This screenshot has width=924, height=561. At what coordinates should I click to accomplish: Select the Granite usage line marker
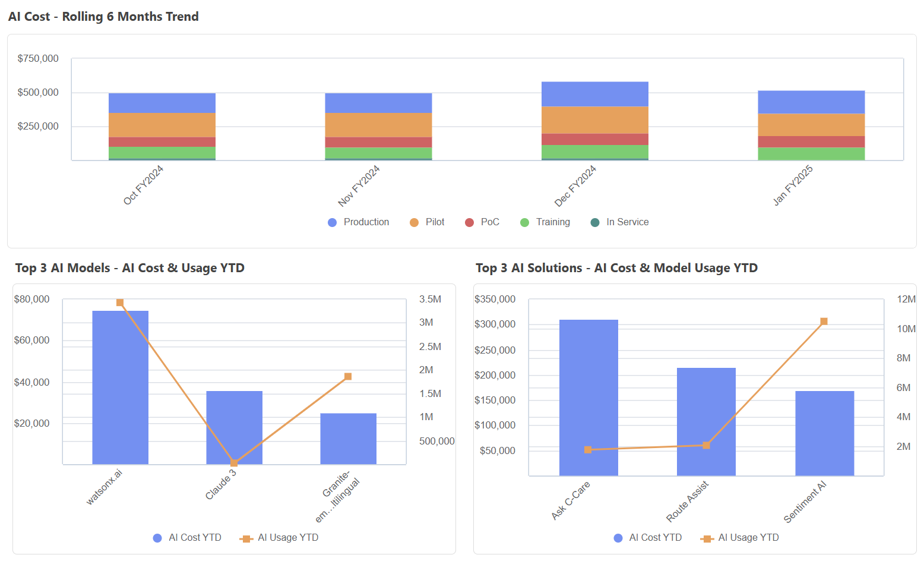[x=348, y=376]
